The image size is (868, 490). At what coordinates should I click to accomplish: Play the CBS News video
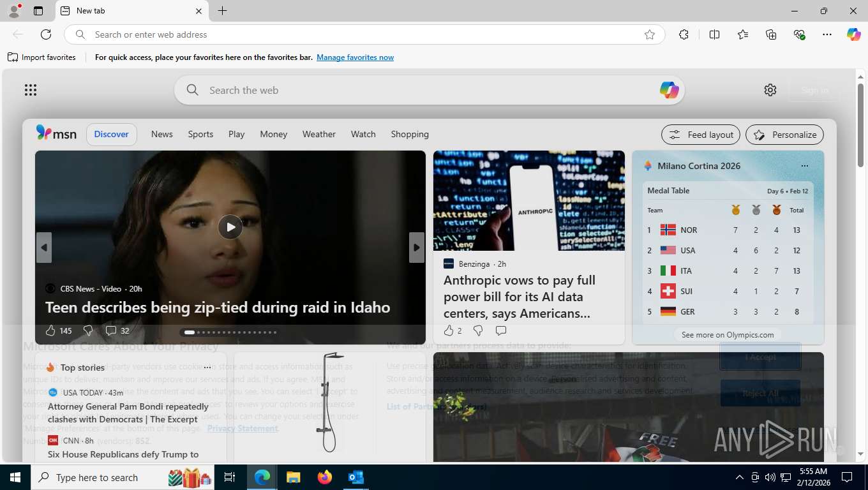coord(230,227)
